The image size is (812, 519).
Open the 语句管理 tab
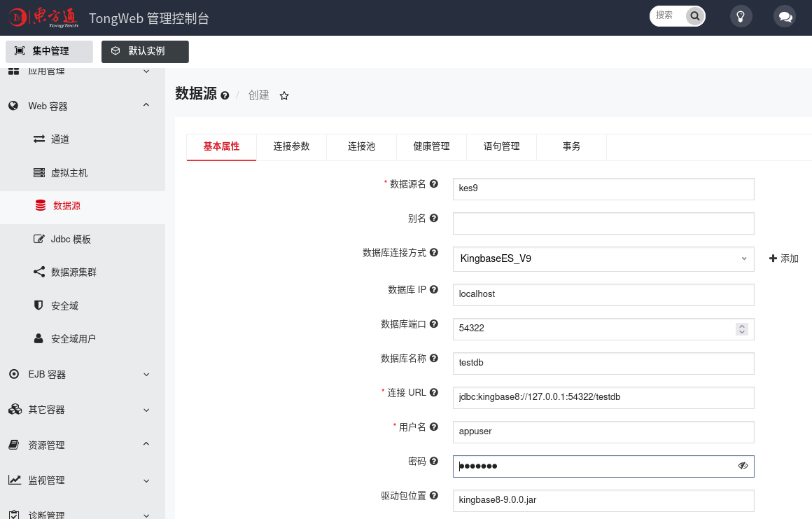click(501, 146)
